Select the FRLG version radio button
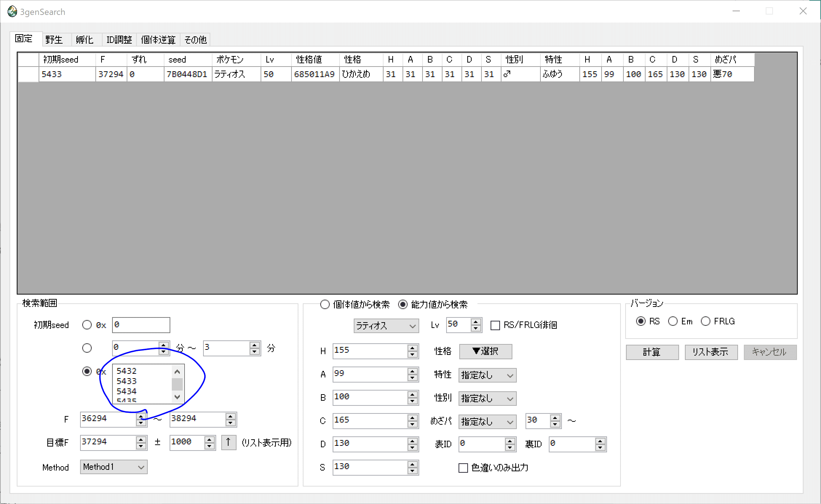 718,321
